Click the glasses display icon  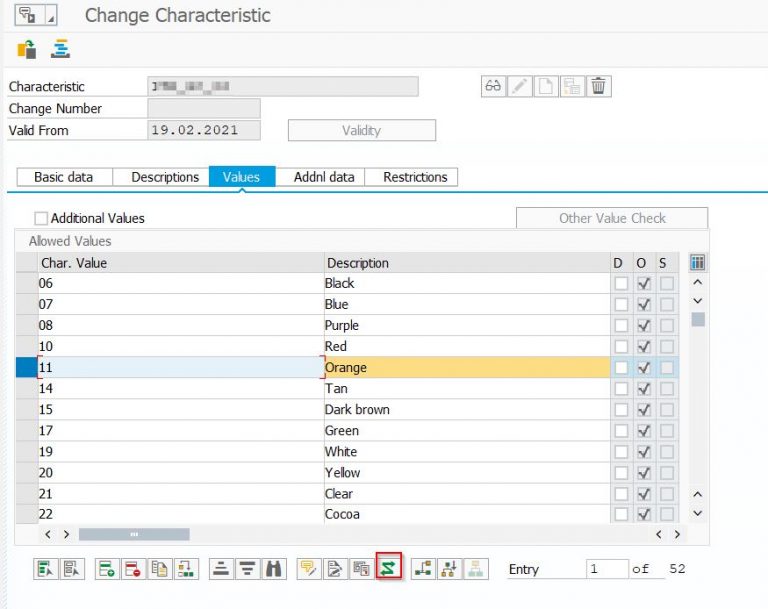coord(493,86)
